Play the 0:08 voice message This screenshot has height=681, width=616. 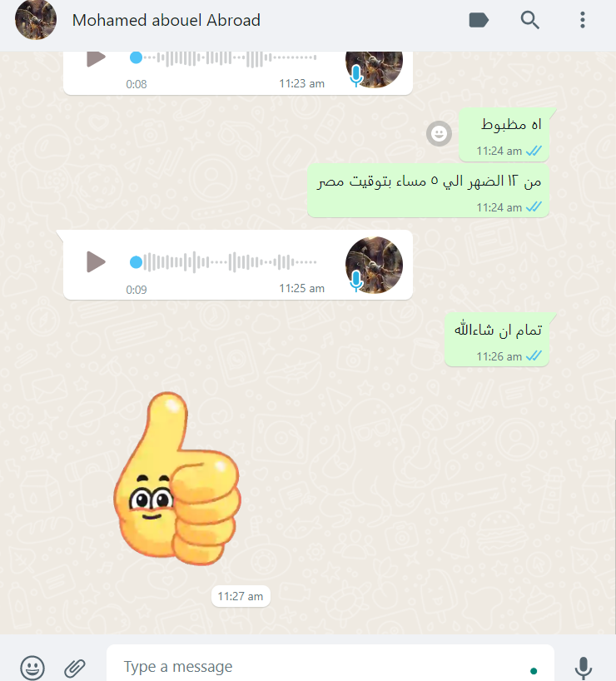click(96, 58)
